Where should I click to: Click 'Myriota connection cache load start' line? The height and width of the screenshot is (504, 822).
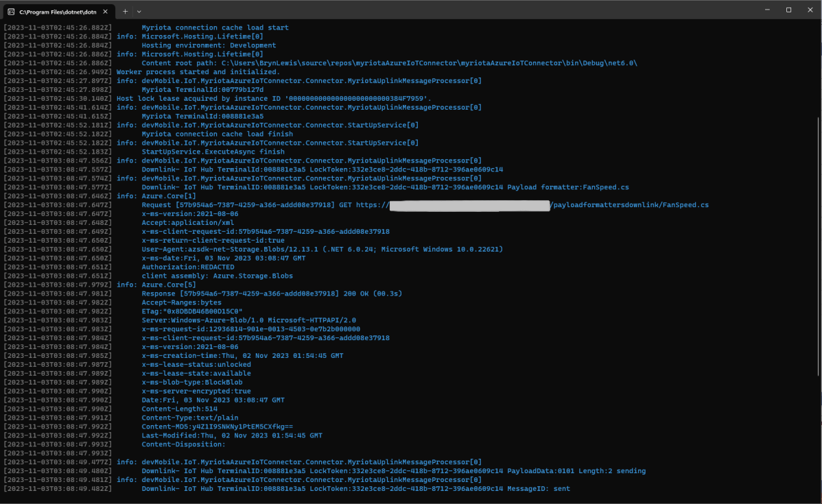(215, 27)
